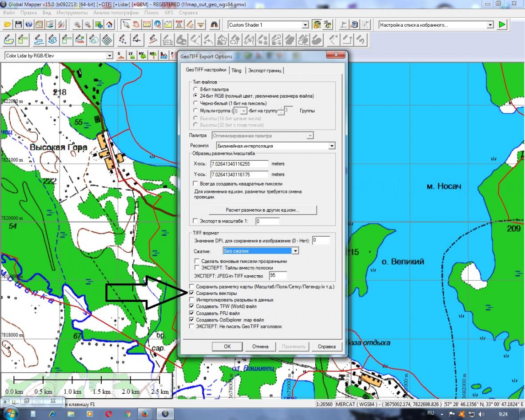Click the X-ось value input field
The image size is (525, 420).
[x=239, y=164]
